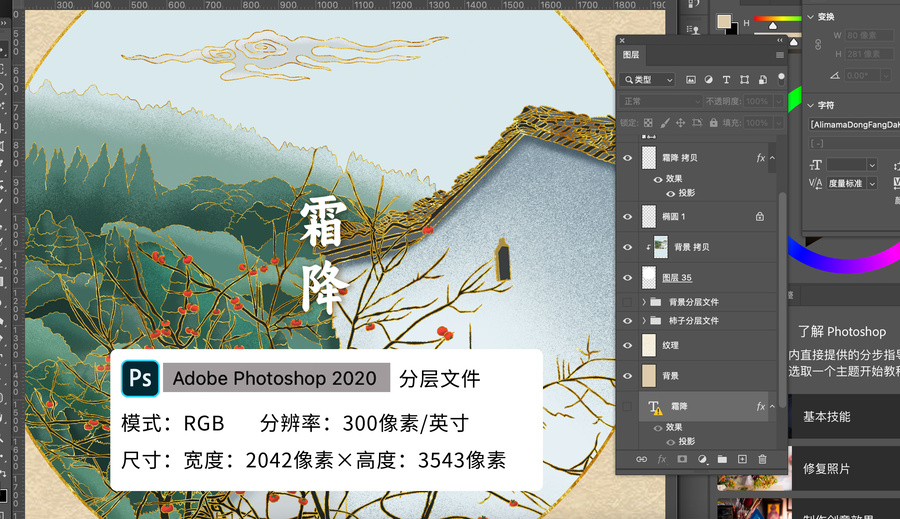
Task: Filter layers by type (T) icon
Action: pos(726,80)
